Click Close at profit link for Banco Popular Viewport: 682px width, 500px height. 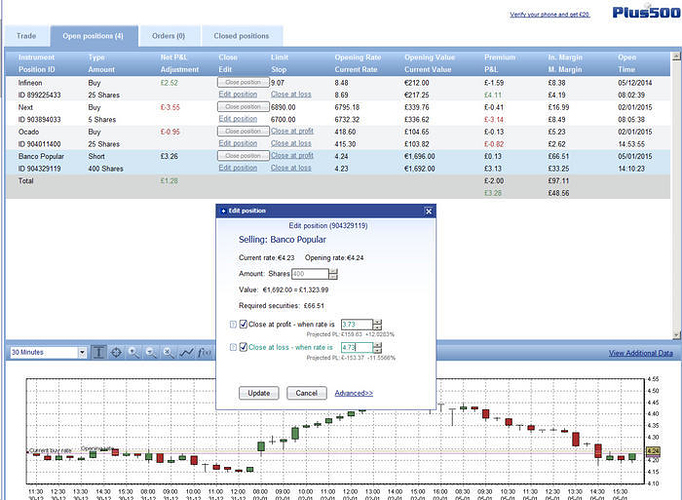click(292, 156)
